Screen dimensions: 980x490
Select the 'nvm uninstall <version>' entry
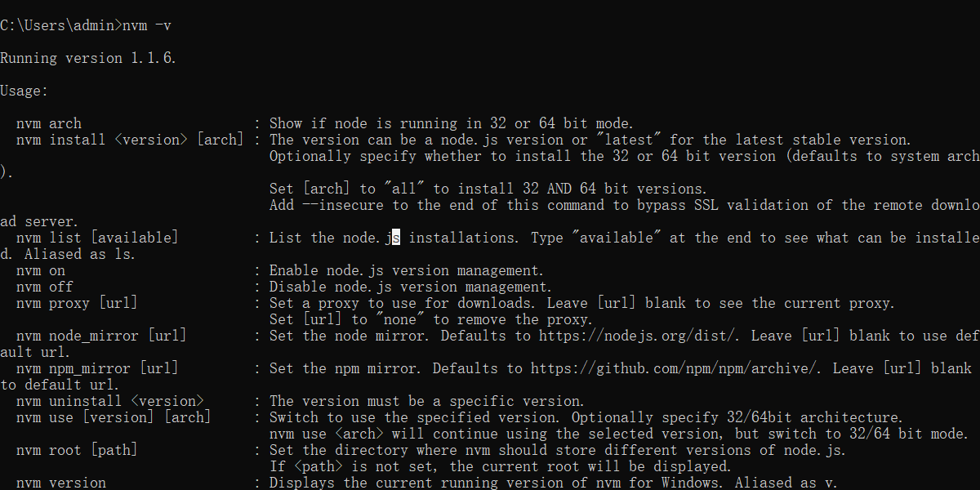pyautogui.click(x=110, y=400)
